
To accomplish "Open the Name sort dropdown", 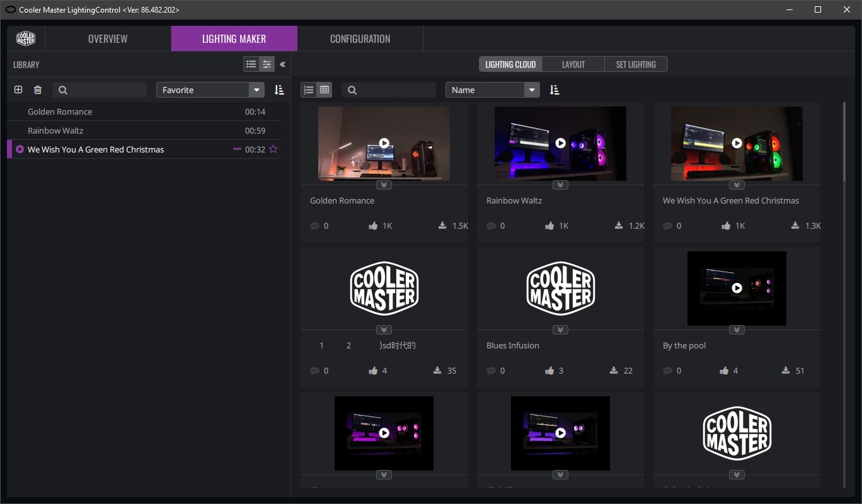I will [493, 90].
